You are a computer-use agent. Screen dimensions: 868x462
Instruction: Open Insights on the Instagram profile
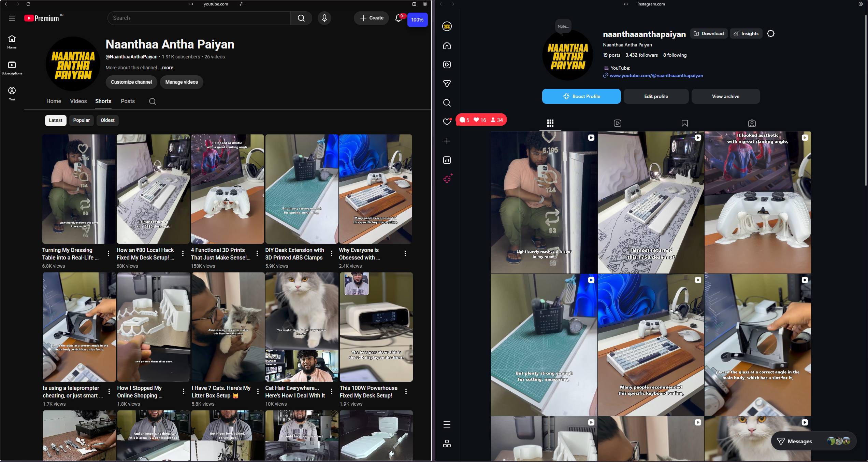coord(746,33)
